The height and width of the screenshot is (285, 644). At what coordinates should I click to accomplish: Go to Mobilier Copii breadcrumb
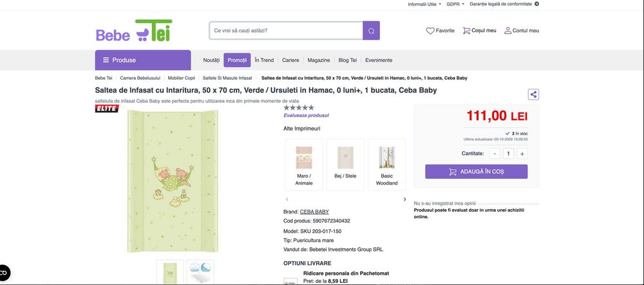(x=182, y=78)
